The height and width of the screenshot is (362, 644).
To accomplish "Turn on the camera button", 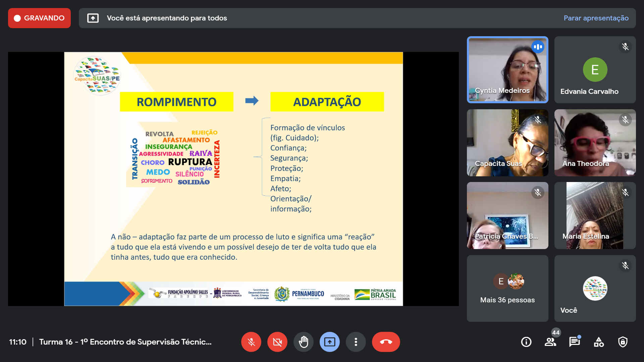I will click(x=277, y=342).
